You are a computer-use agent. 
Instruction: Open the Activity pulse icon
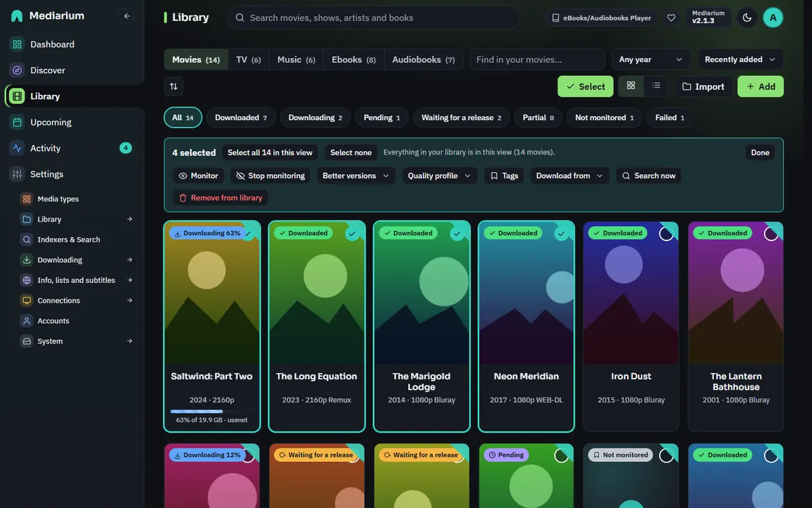[17, 148]
